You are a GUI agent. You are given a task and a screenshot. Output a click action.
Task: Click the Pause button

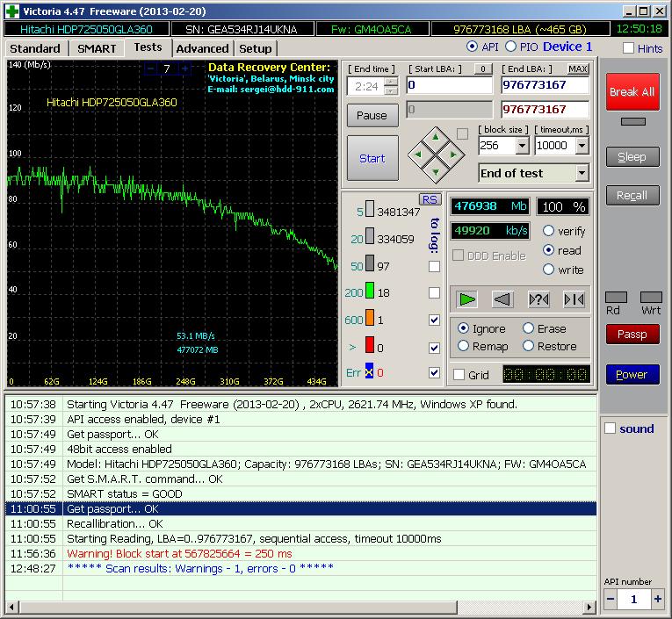372,115
